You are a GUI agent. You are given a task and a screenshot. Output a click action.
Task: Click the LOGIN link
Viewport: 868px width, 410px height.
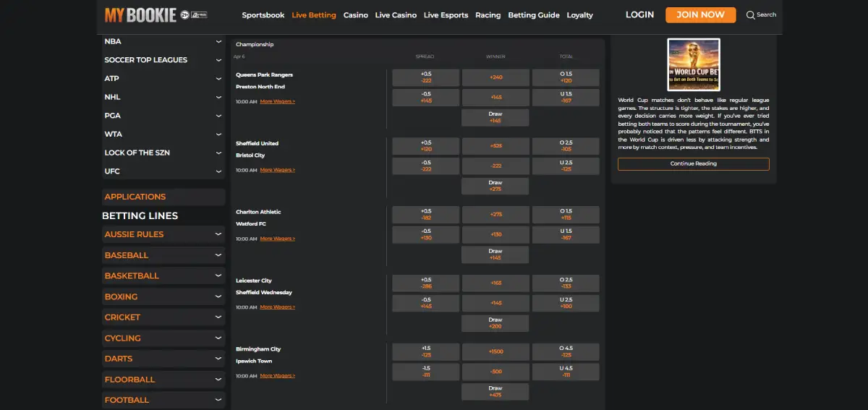tap(639, 14)
